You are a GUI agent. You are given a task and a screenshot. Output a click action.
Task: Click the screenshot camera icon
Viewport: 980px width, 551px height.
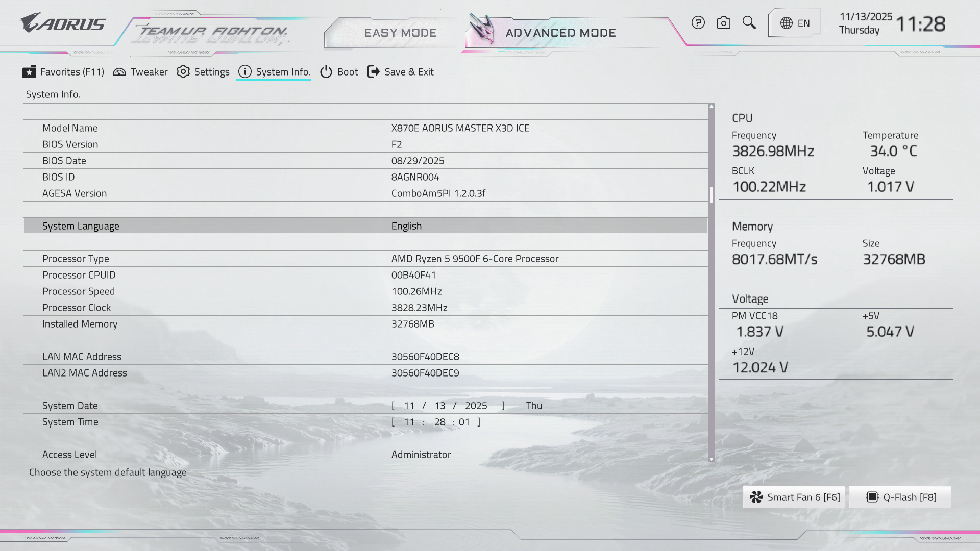723,23
